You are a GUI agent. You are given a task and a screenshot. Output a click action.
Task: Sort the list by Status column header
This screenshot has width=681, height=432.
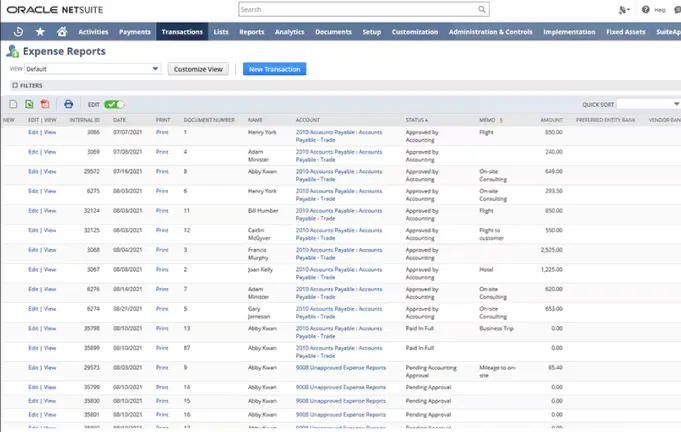point(417,120)
